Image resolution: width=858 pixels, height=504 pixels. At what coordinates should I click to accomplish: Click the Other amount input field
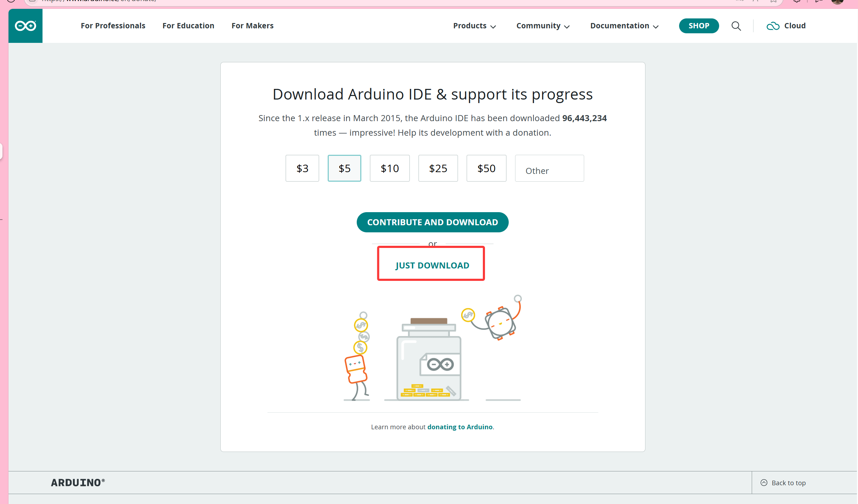(x=549, y=169)
